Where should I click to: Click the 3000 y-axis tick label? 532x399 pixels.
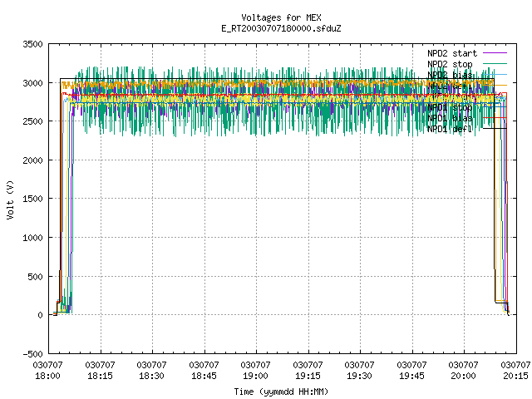[x=32, y=83]
